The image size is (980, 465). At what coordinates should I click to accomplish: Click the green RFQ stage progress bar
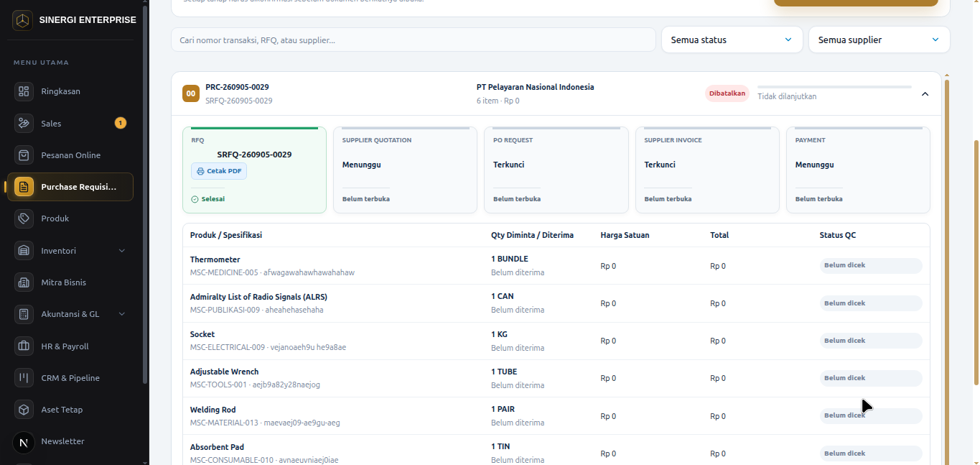tap(254, 128)
